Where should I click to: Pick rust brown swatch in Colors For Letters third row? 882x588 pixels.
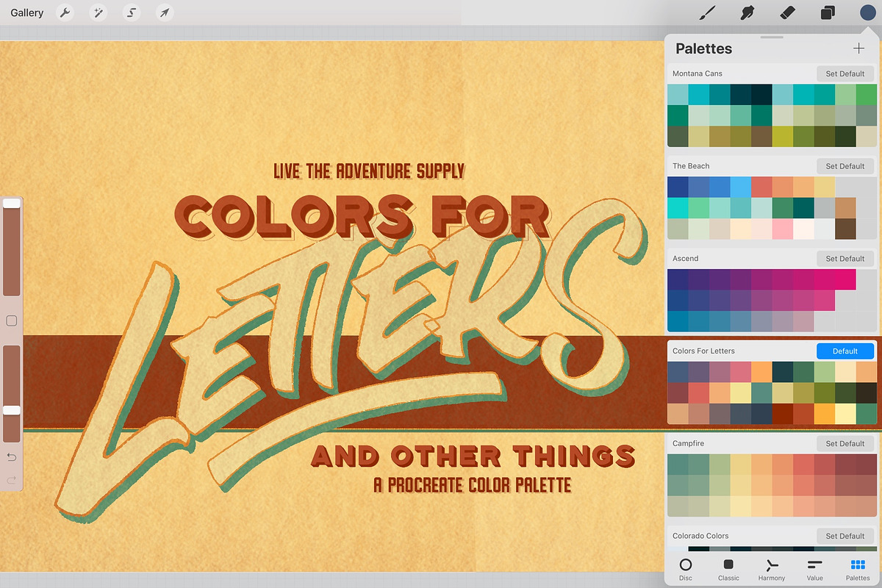pos(783,414)
